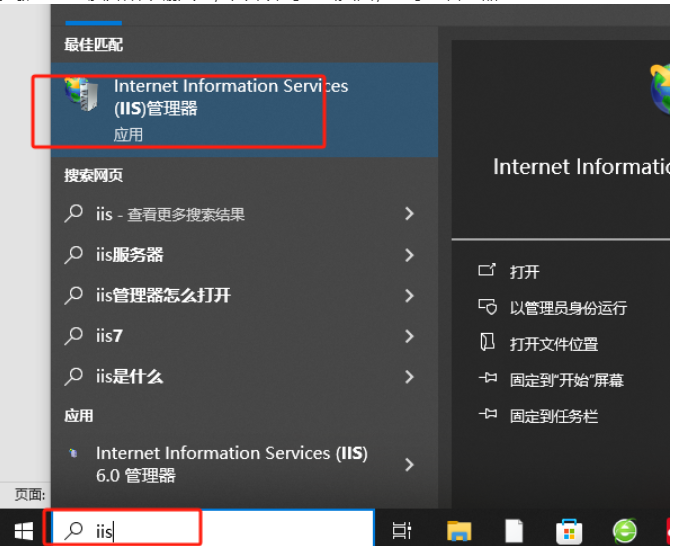Click the pin icon beside 固定到"开始"屏幕
Image resolution: width=675 pixels, height=546 pixels.
[488, 378]
